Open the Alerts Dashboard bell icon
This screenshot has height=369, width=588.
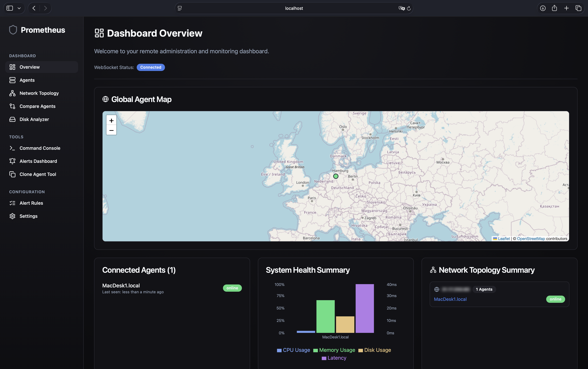pos(38,161)
